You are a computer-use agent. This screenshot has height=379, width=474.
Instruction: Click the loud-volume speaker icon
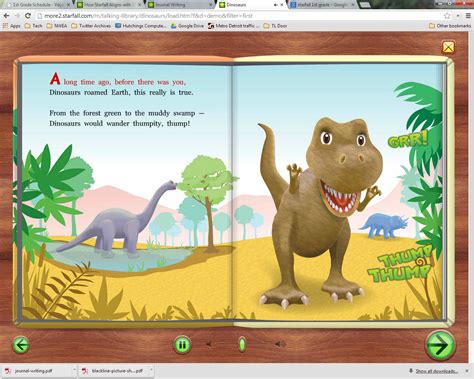click(280, 344)
